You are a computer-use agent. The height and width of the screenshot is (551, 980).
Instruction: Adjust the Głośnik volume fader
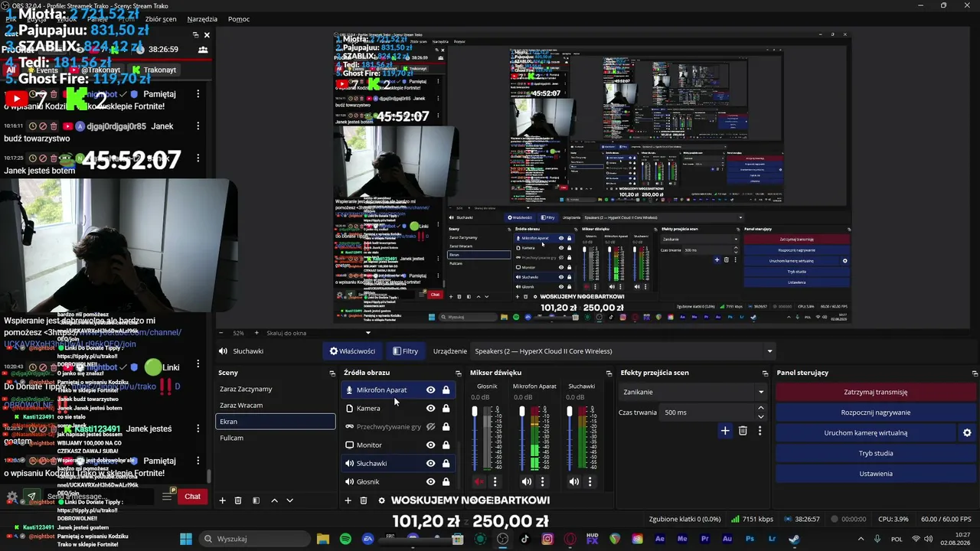[x=475, y=412]
